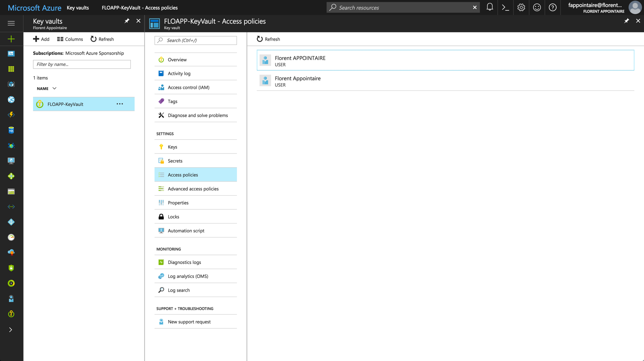This screenshot has width=644, height=361.
Task: Open the Locks menu item
Action: point(195,217)
